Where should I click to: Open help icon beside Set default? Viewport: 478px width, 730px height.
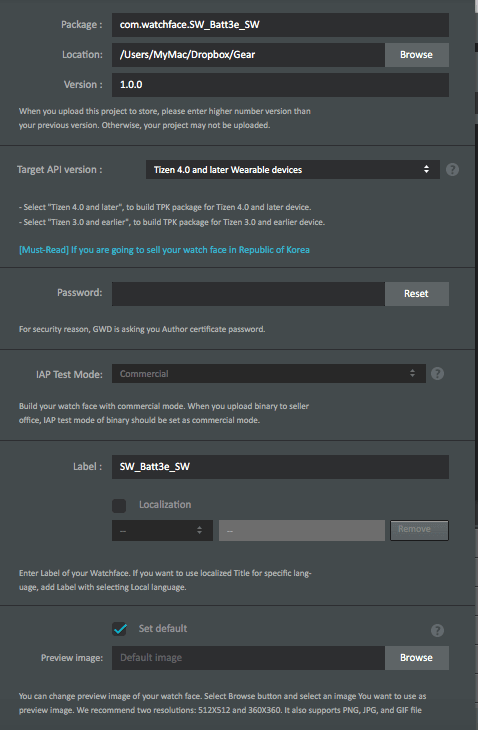tap(437, 630)
